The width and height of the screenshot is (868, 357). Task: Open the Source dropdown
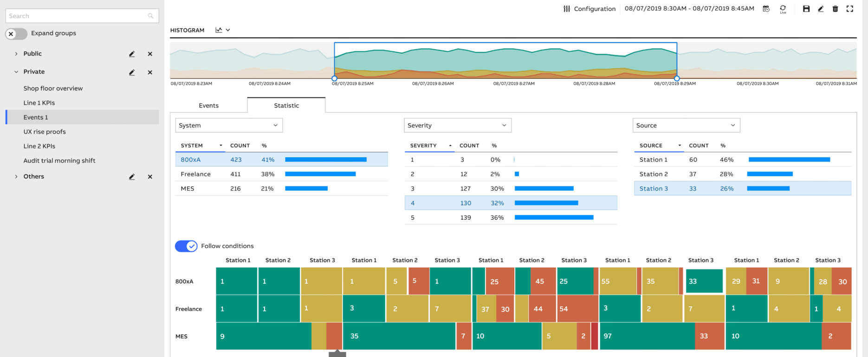click(x=686, y=126)
